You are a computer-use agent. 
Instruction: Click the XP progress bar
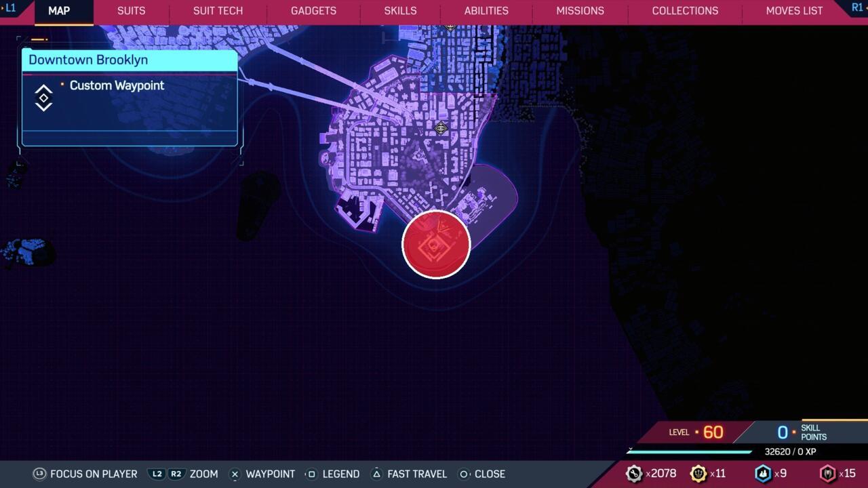pyautogui.click(x=689, y=452)
